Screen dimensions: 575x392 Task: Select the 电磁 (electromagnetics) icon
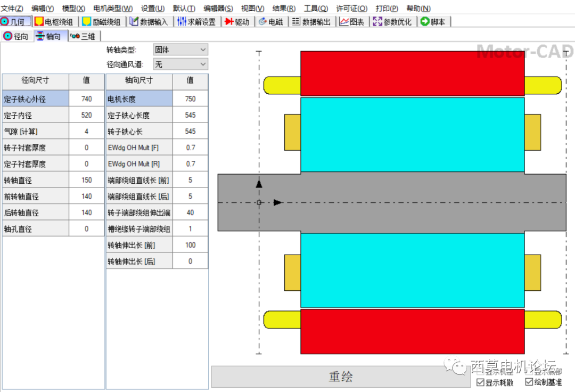pyautogui.click(x=270, y=21)
